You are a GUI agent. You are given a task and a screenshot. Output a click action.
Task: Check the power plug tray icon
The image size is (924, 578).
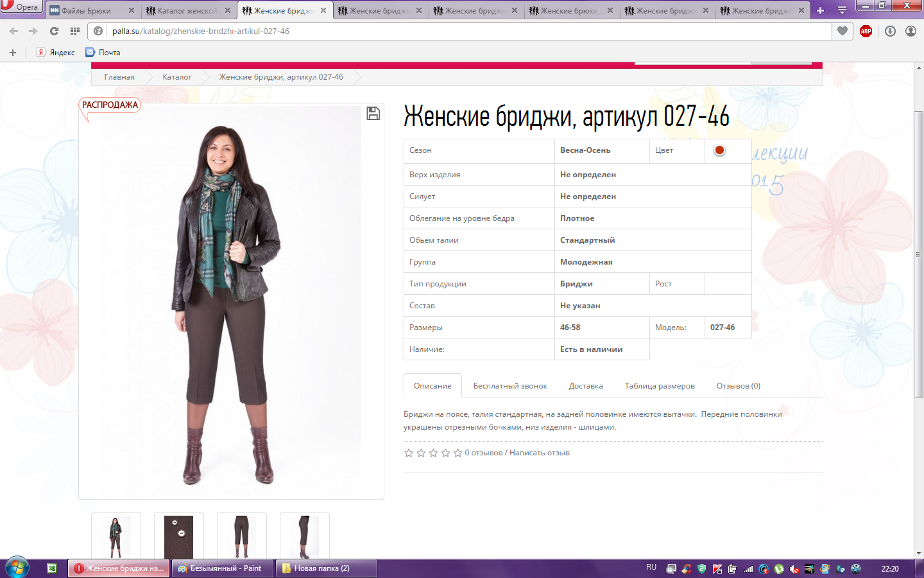[732, 568]
